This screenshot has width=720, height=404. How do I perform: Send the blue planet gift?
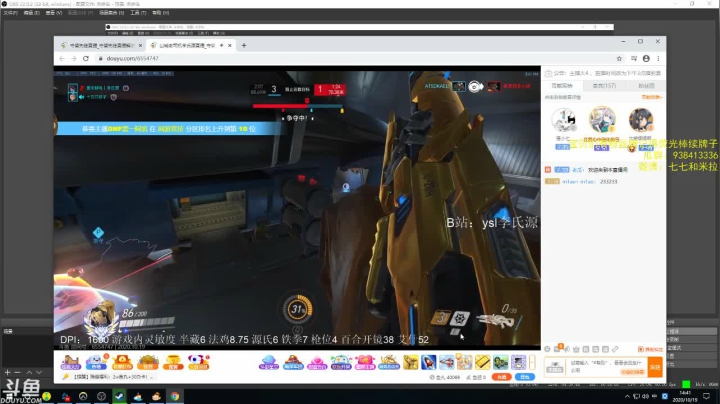269,362
